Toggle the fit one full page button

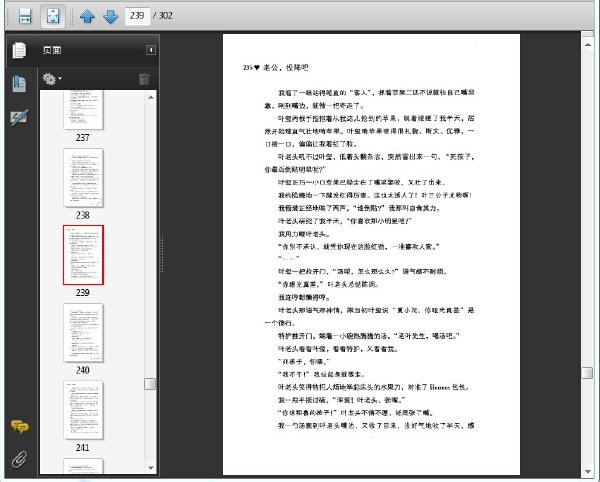(53, 16)
